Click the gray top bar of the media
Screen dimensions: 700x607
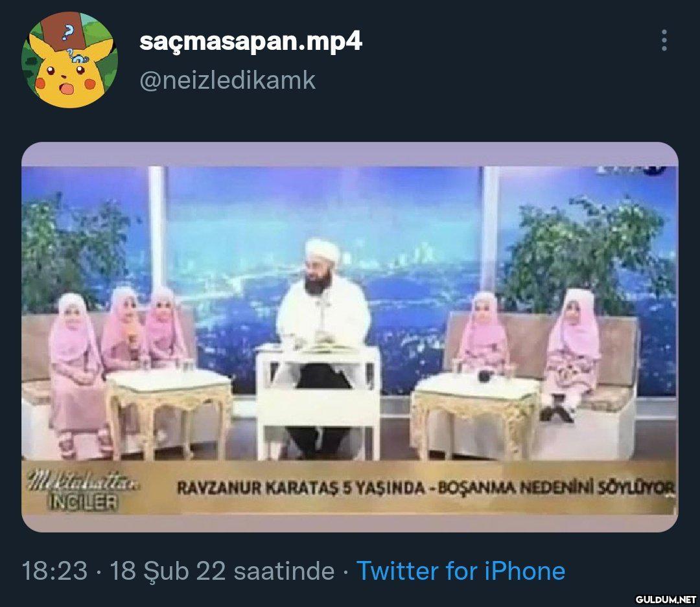coord(350,154)
